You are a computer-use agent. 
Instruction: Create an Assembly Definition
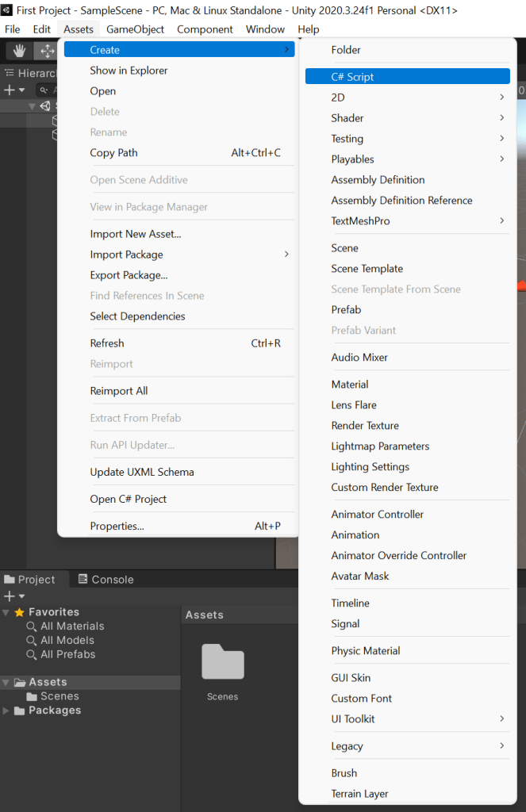[408, 180]
